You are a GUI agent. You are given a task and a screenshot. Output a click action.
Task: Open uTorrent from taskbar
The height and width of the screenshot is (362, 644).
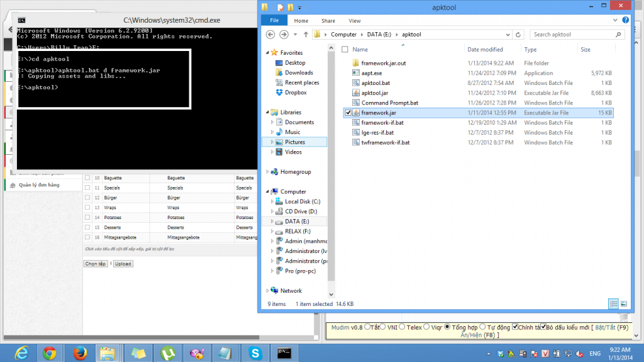coord(167,353)
